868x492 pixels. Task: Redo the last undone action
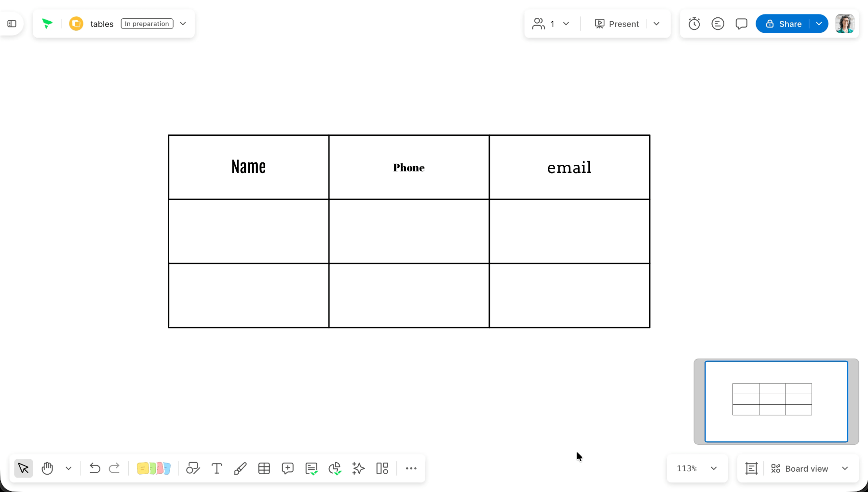(x=114, y=468)
